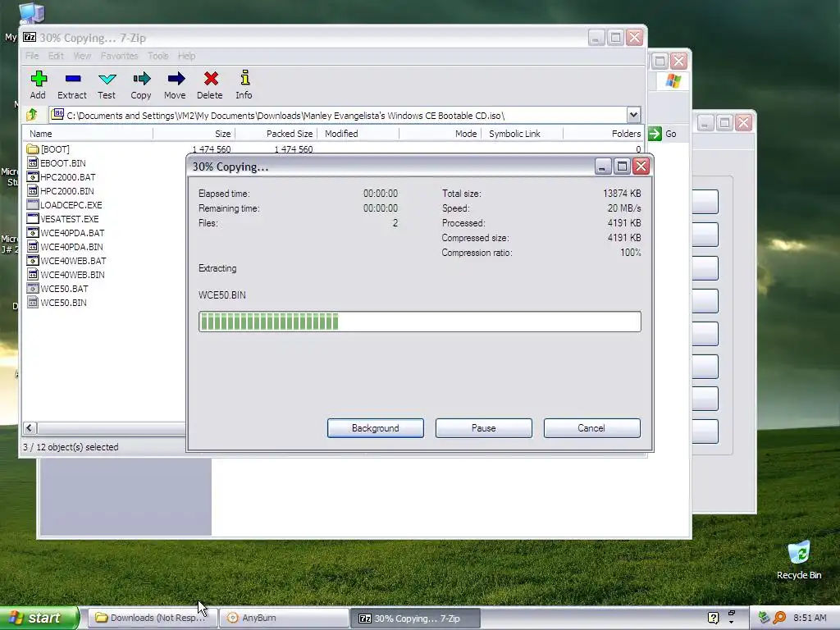Click the up-folder icon beside the address bar
Screen dimensions: 840x630
pos(32,115)
